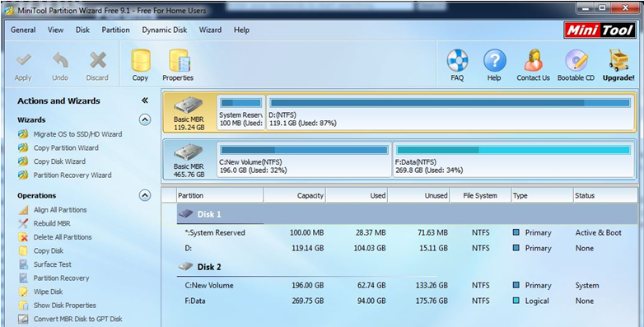Select the Disk 2 row in the list

408,267
